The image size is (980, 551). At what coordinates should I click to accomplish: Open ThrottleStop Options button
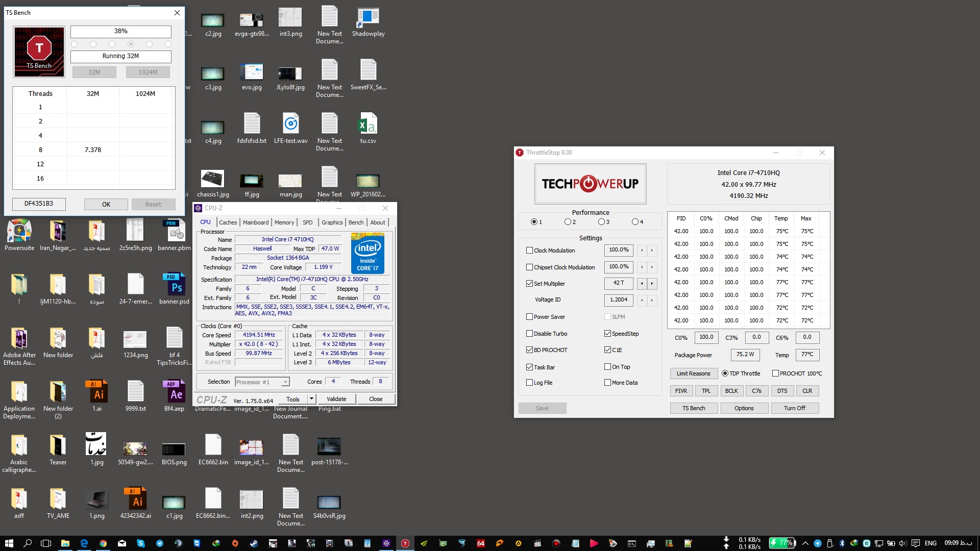744,408
